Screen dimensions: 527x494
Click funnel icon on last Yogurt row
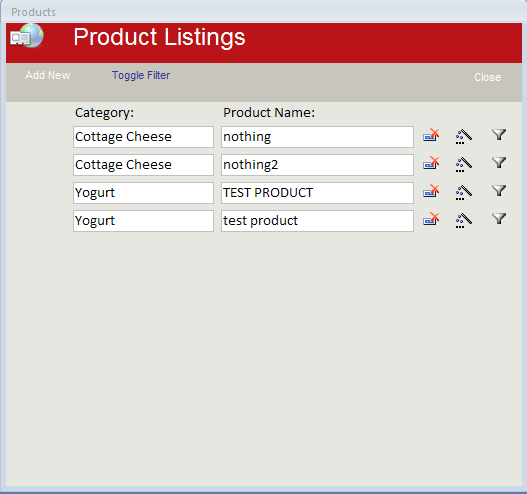coord(499,219)
